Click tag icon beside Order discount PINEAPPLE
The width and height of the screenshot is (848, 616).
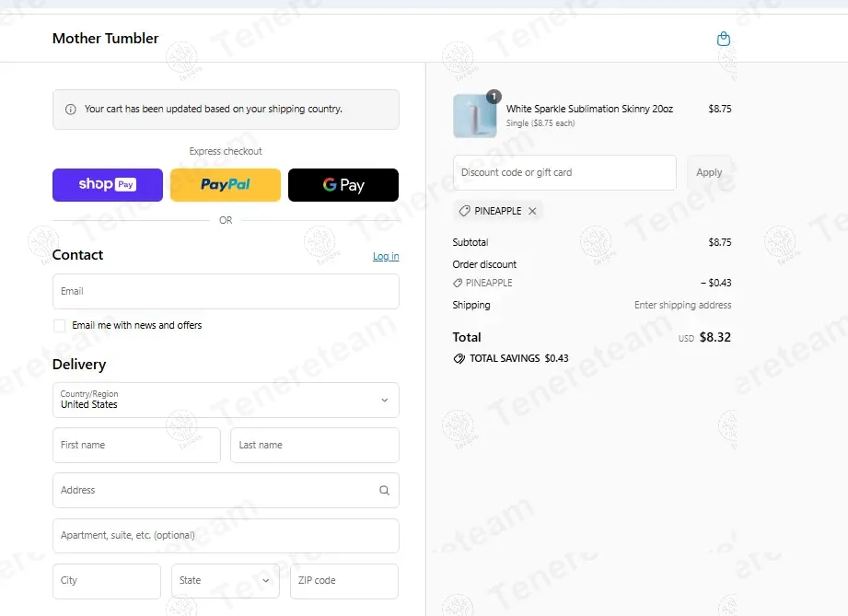(458, 283)
